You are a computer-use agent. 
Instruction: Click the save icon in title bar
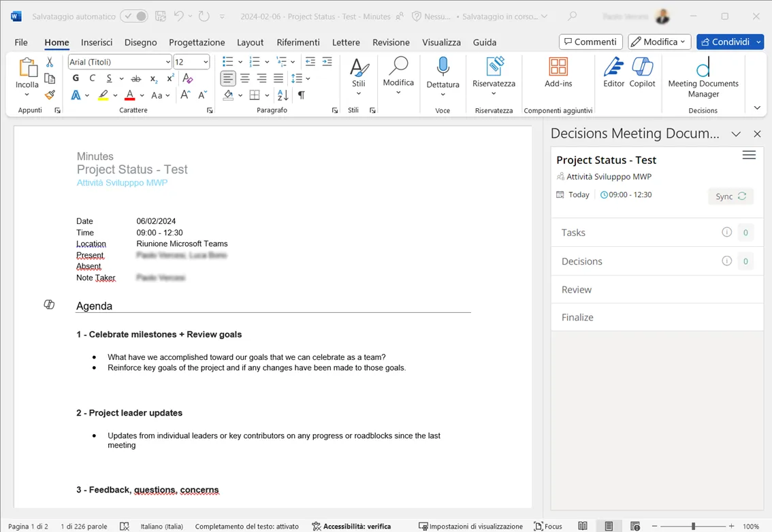coord(161,16)
